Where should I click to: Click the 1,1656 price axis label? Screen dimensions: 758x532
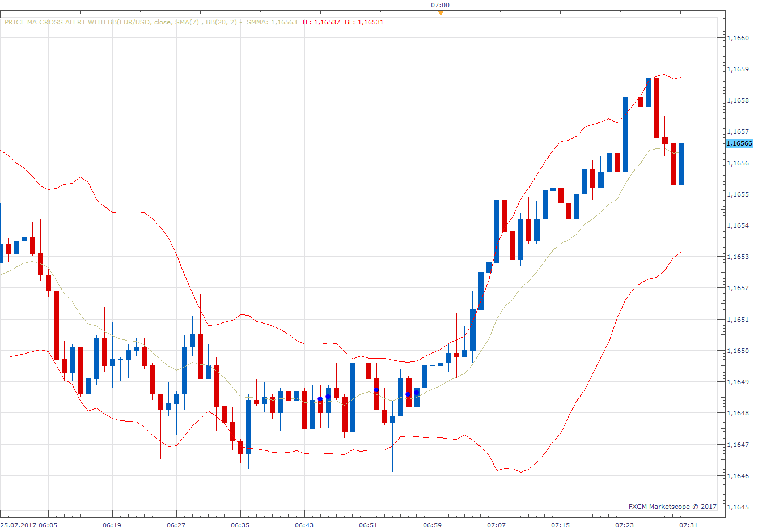[x=738, y=163]
